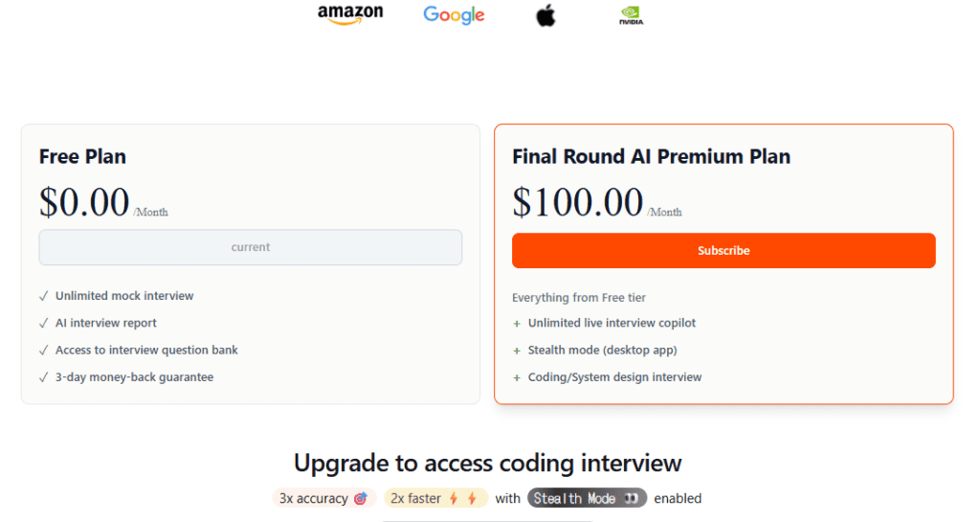
Task: Click the $100.00 monthly price
Action: [577, 202]
